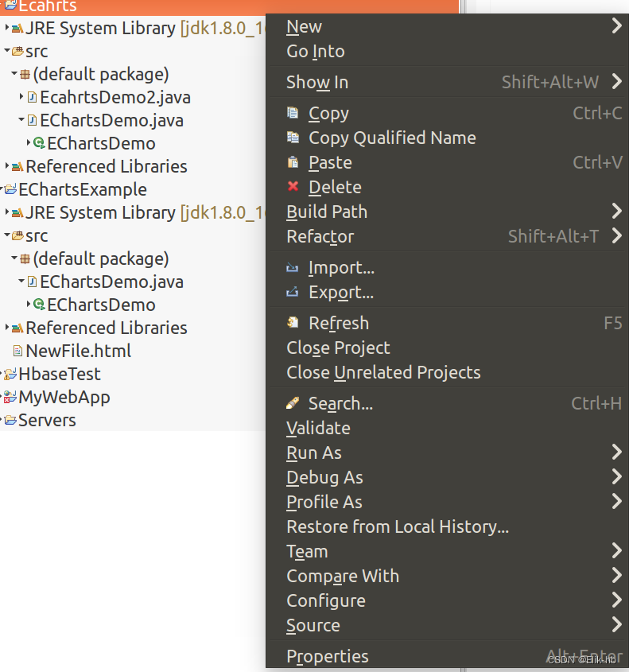Viewport: 629px width, 672px height.
Task: Collapse the src folder of Ecahrts
Action: point(8,50)
